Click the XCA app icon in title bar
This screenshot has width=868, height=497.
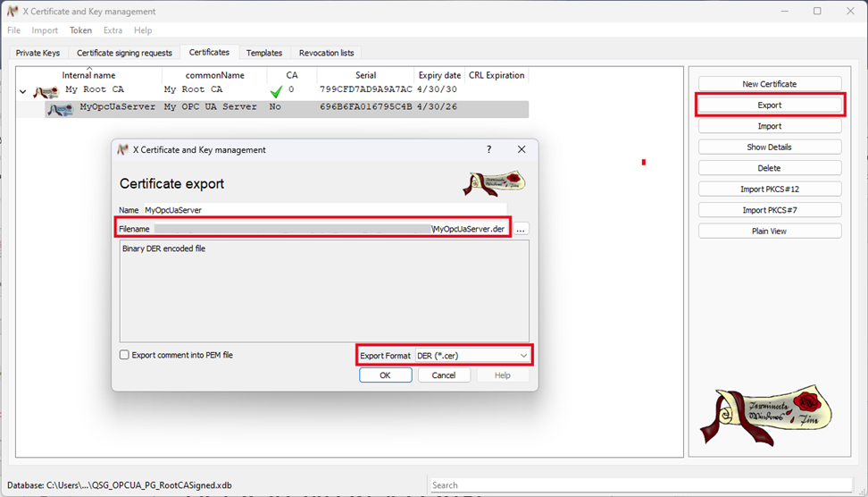pos(13,12)
